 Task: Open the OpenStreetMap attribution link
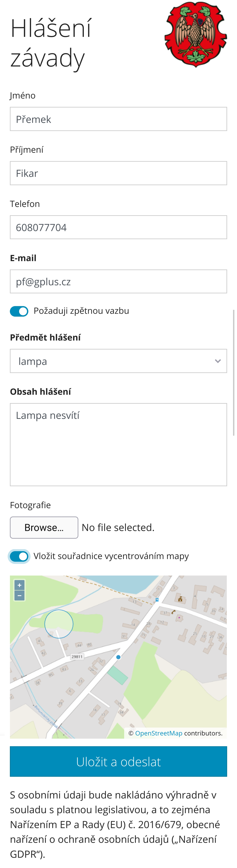158,733
